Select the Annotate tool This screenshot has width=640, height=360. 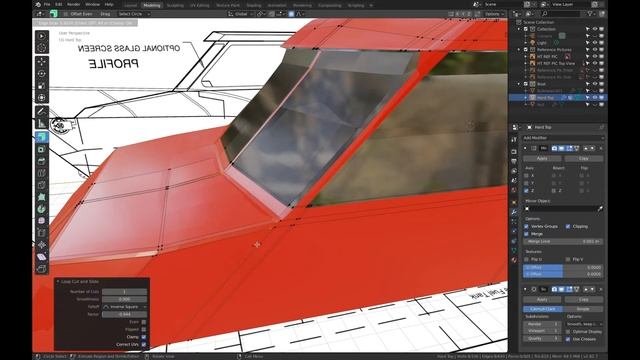click(x=42, y=111)
